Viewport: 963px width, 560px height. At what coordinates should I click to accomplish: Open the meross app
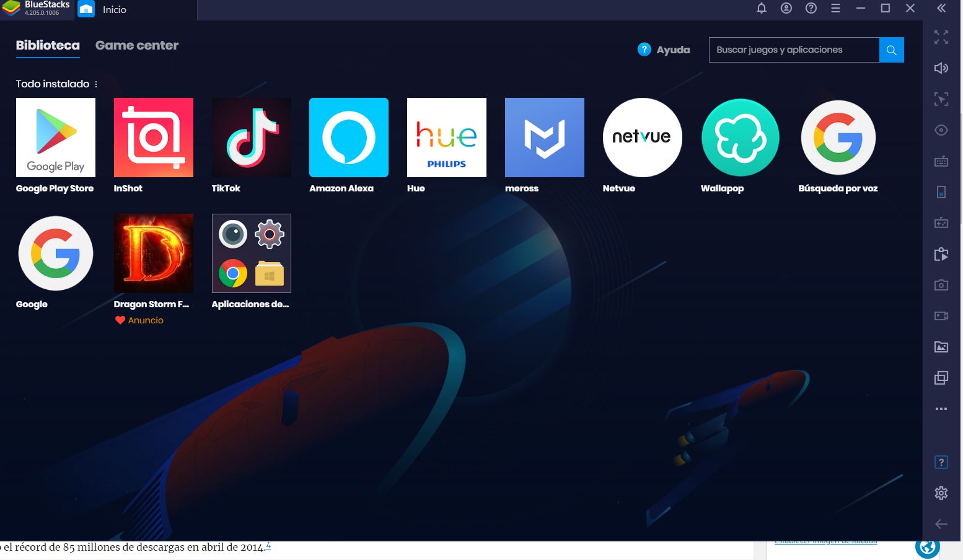544,138
